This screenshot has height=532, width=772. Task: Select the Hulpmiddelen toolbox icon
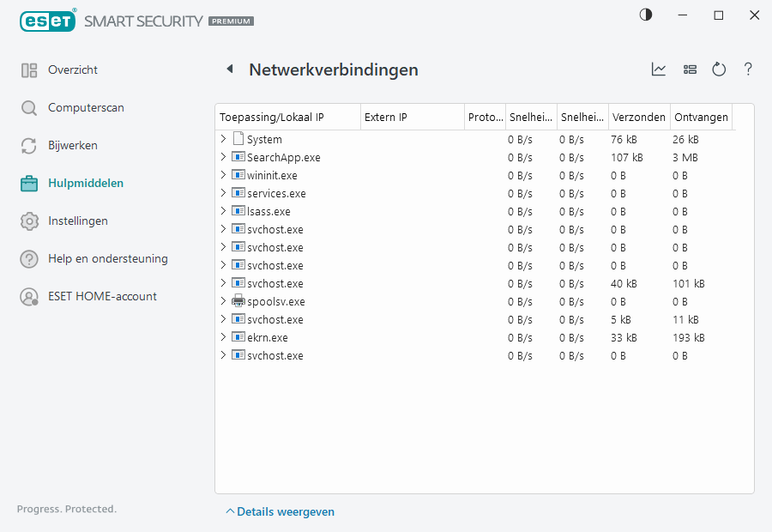coord(28,183)
